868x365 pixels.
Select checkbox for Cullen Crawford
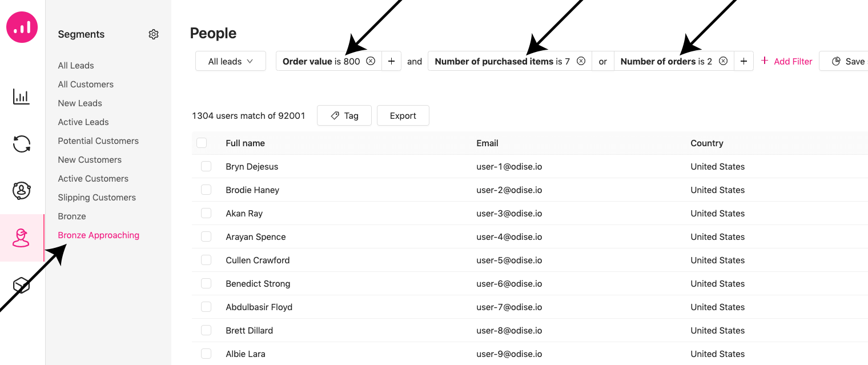click(206, 260)
